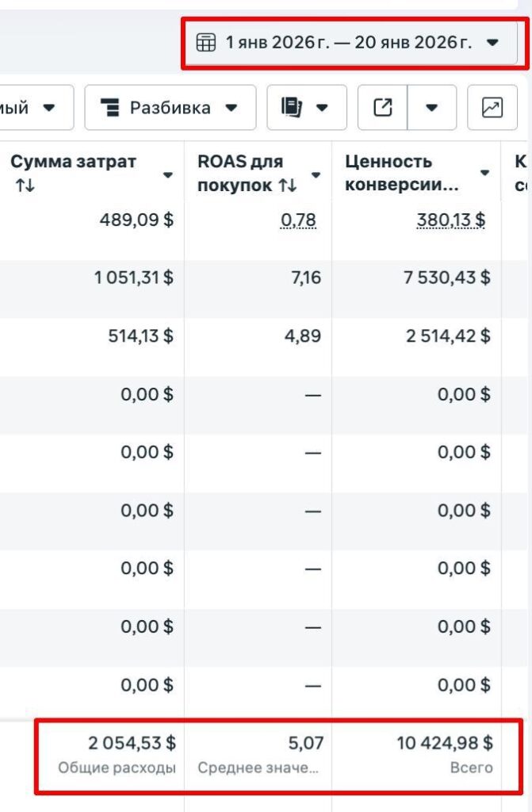The image size is (532, 812).
Task: Open the charts graph icon
Action: tap(492, 107)
